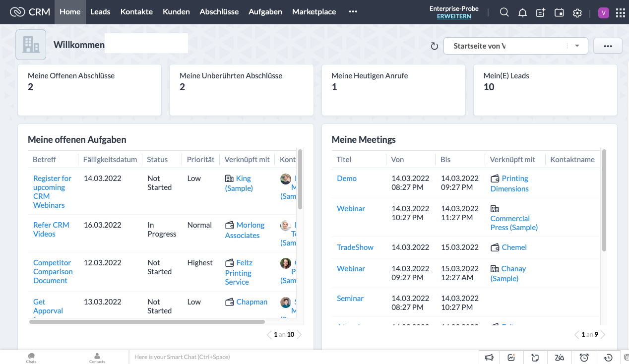The height and width of the screenshot is (364, 629).
Task: Switch to the Leads tab
Action: pos(100,12)
